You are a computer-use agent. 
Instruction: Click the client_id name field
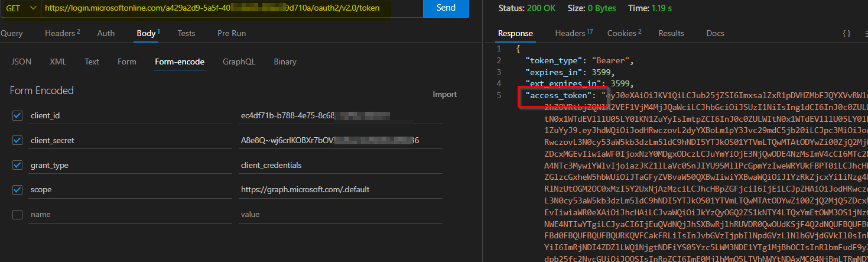click(x=130, y=115)
